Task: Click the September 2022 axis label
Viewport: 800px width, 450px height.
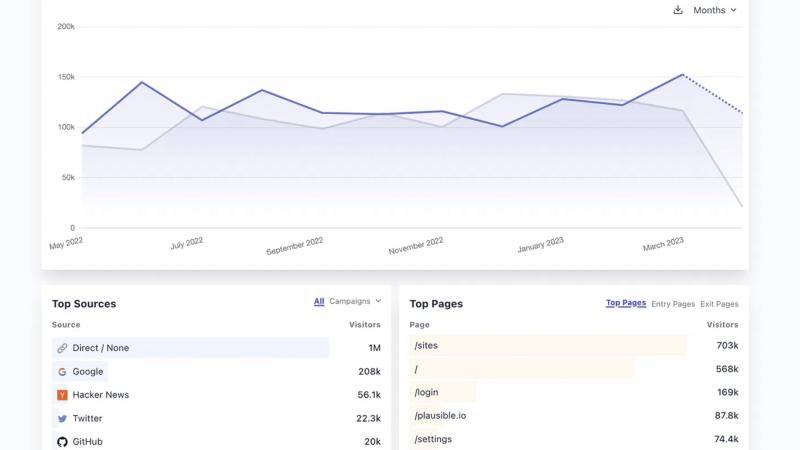Action: pos(295,246)
